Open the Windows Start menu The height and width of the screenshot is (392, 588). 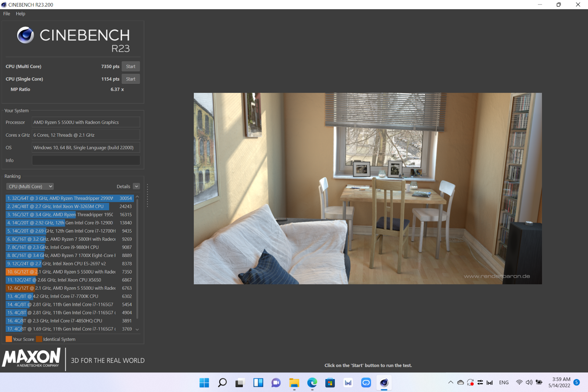point(204,383)
